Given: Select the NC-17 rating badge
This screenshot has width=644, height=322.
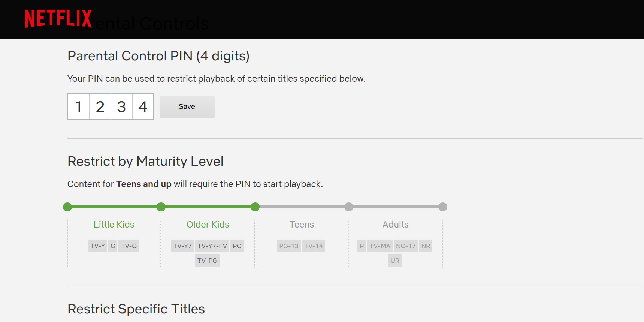Looking at the screenshot, I should 405,246.
